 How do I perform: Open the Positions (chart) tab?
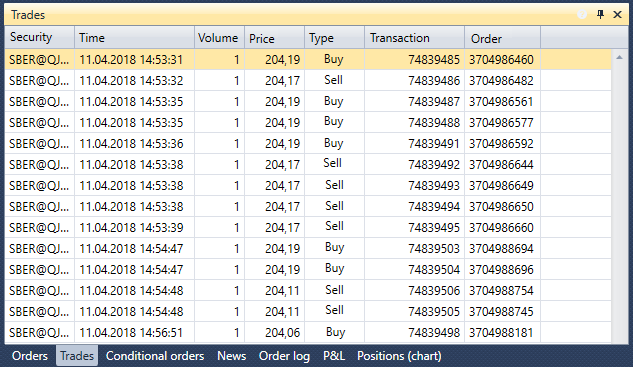399,356
